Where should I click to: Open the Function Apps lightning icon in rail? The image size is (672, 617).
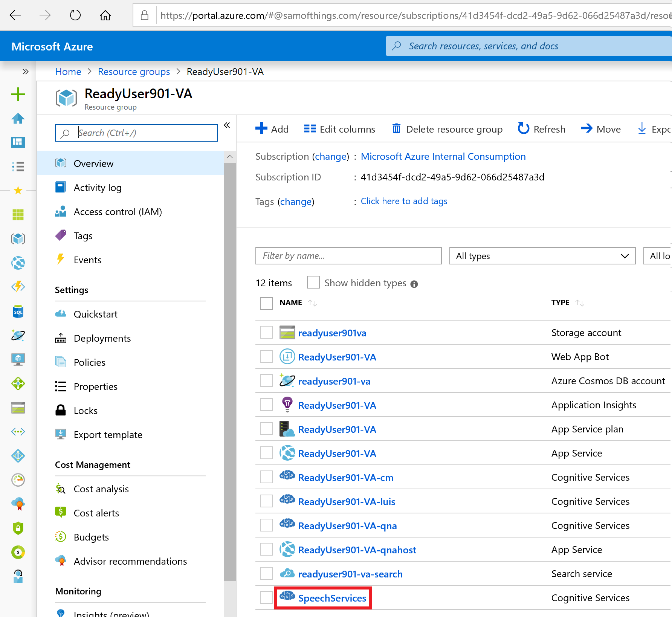(x=18, y=287)
